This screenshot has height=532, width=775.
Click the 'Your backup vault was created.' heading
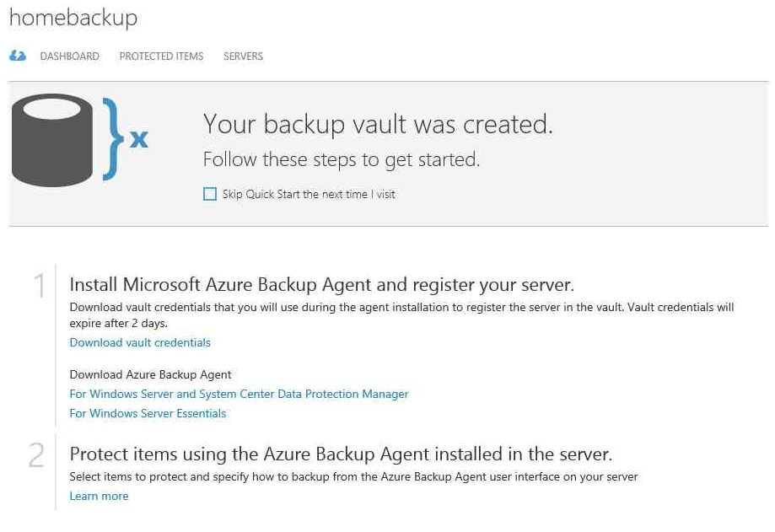(378, 123)
